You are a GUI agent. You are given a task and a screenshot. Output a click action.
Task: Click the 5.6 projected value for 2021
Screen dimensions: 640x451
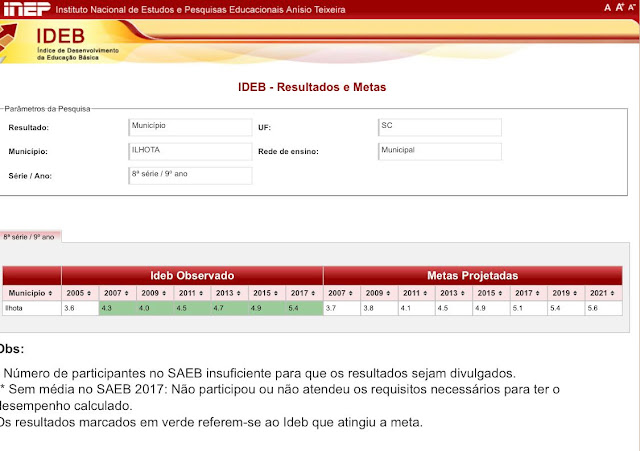(604, 308)
